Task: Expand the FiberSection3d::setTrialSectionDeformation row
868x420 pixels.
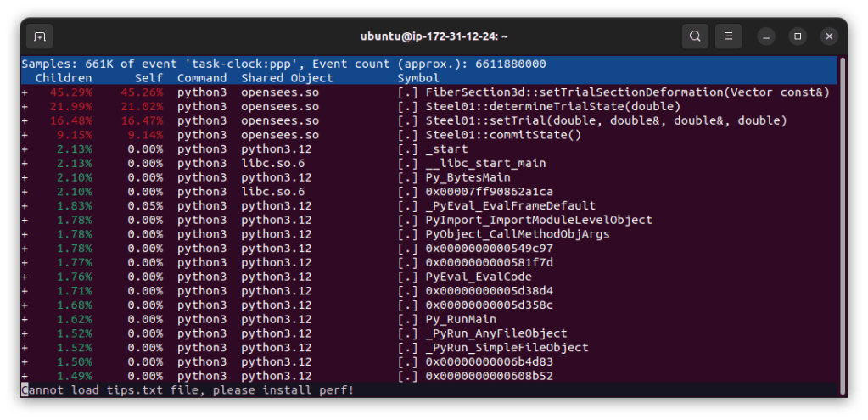Action: (x=25, y=92)
